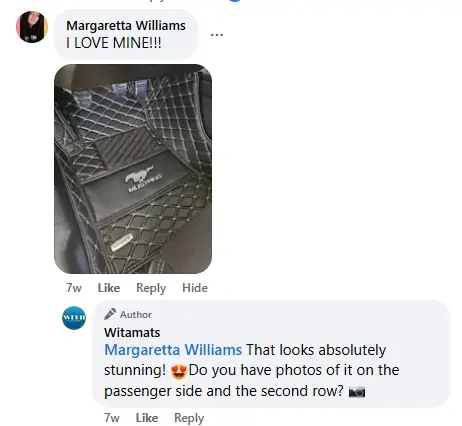The width and height of the screenshot is (462, 426).
Task: Click the 'I LOVE MINE!!!' comment text
Action: pyautogui.click(x=114, y=43)
